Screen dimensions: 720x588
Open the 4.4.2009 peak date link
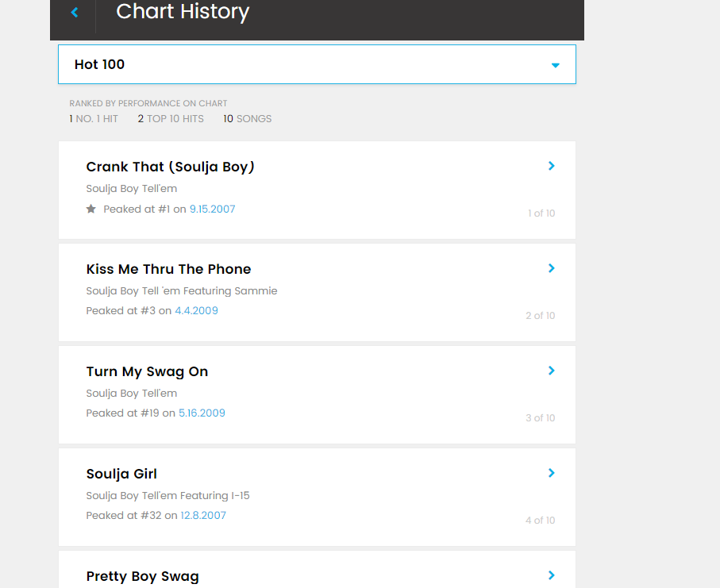pyautogui.click(x=196, y=311)
